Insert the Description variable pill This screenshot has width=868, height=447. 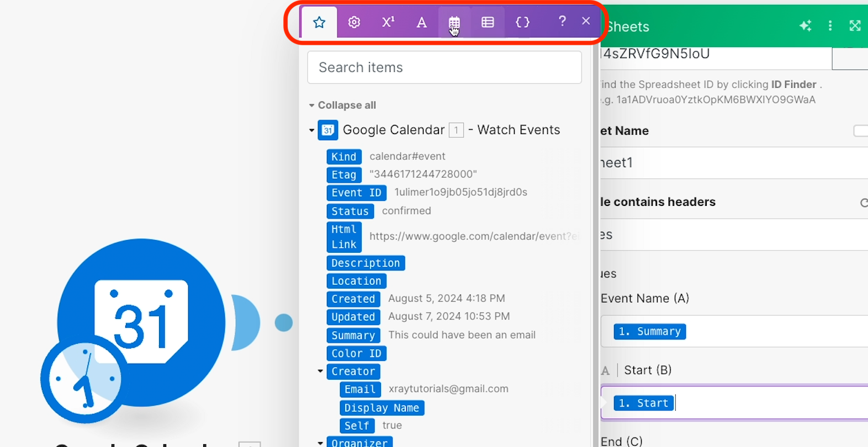coord(366,263)
